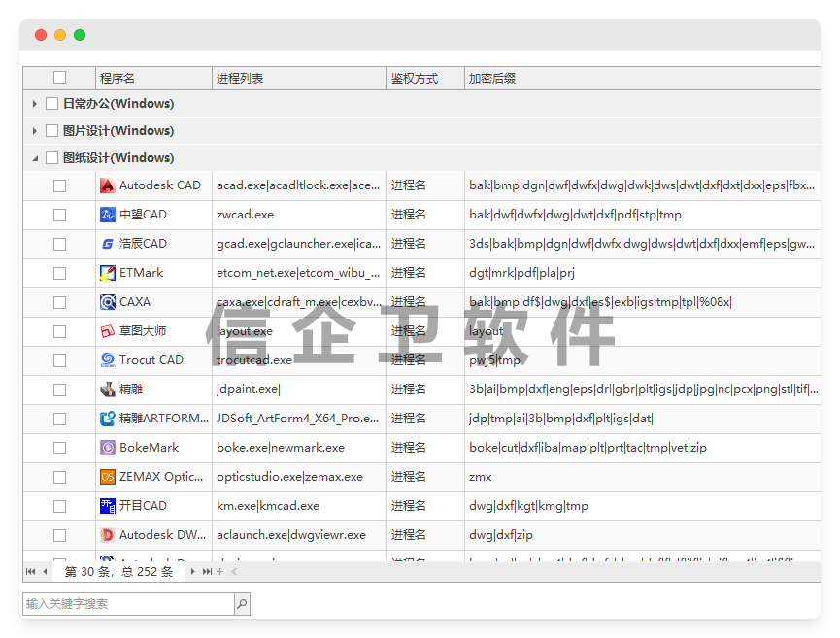Click the 精雕 jdpaint program icon
Image resolution: width=840 pixels, height=638 pixels.
click(x=107, y=388)
